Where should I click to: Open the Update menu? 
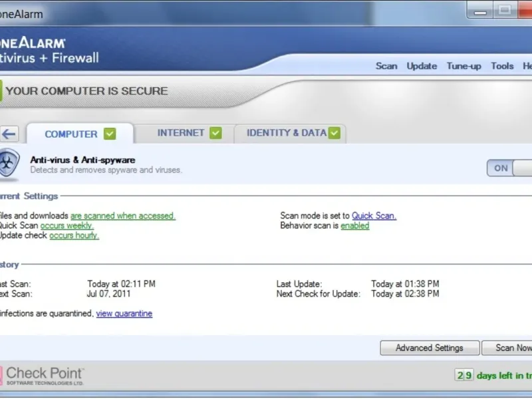pyautogui.click(x=422, y=66)
